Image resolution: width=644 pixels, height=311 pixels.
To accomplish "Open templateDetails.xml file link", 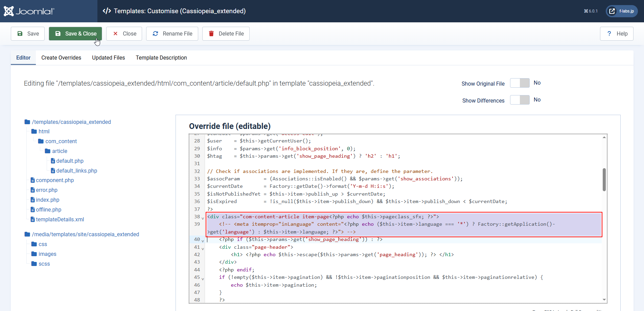I will pos(60,219).
